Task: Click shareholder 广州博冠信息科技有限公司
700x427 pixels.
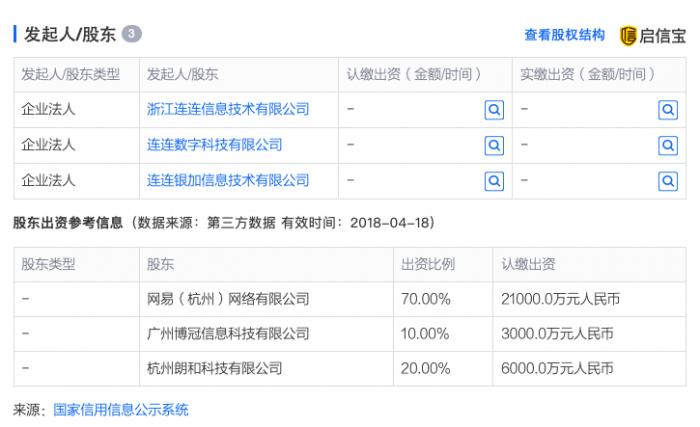Action: (228, 334)
